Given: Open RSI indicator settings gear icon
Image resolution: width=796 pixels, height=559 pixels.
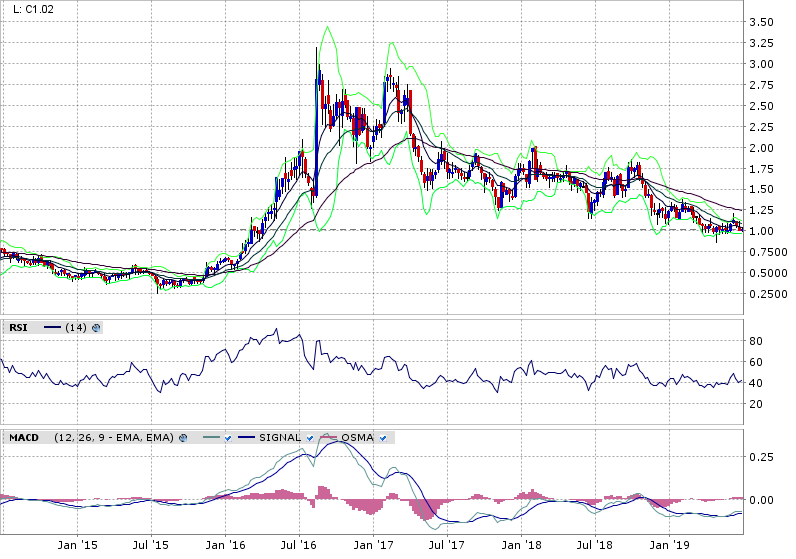Looking at the screenshot, I should 96,327.
